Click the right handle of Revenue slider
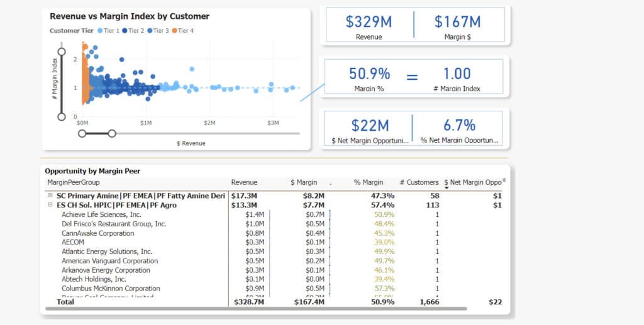Viewport: 644px width, 325px height. pyautogui.click(x=112, y=133)
